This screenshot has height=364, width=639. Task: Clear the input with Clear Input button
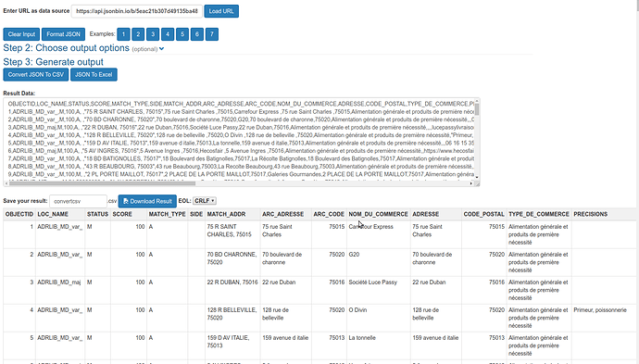[x=21, y=34]
